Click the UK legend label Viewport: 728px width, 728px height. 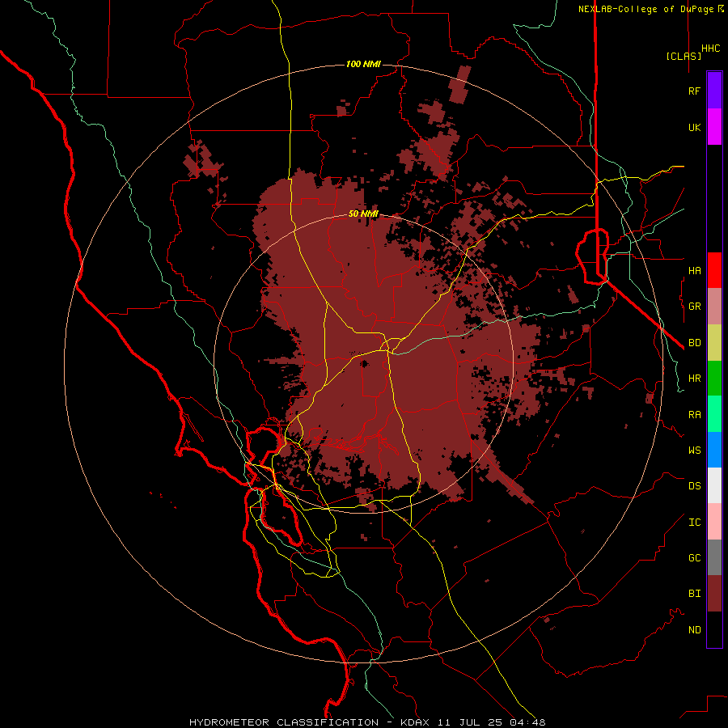coord(694,127)
